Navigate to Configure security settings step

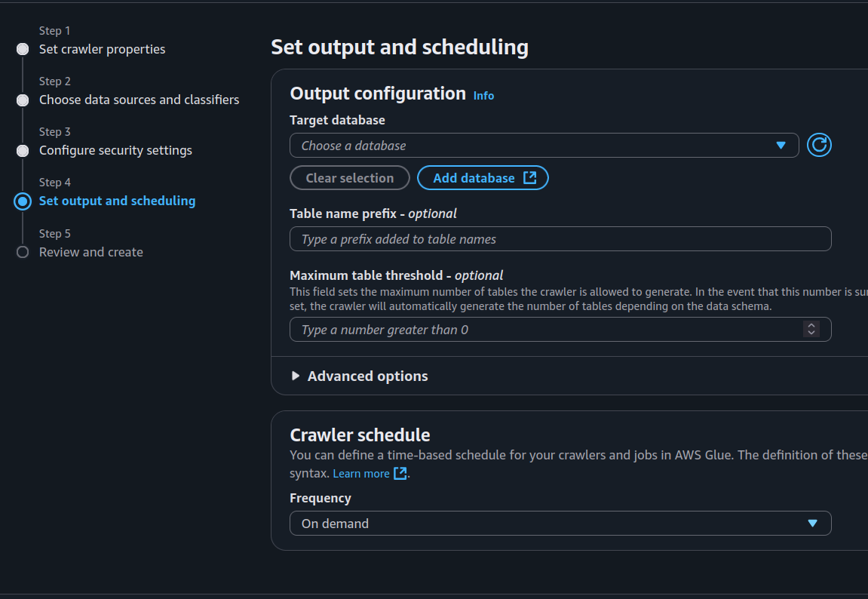coord(115,151)
